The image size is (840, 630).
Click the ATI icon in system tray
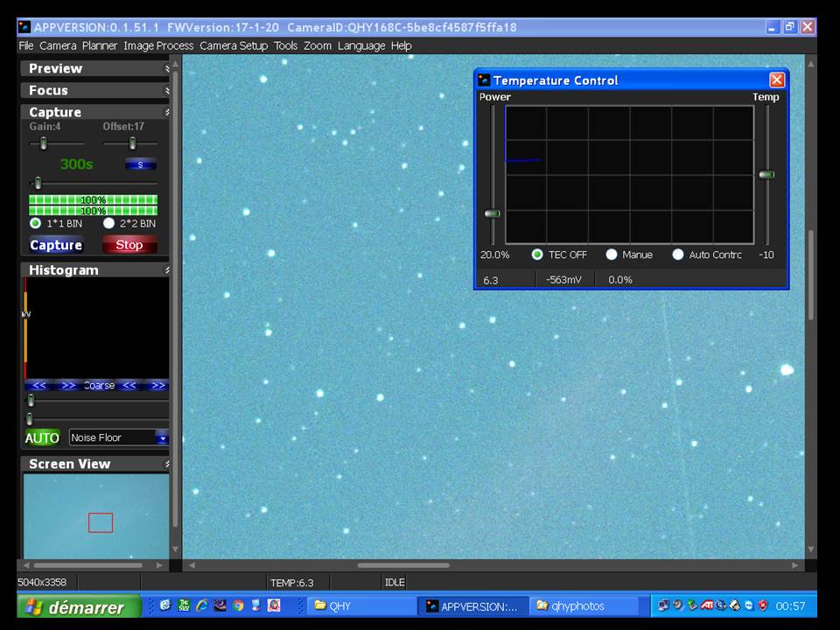pos(707,605)
